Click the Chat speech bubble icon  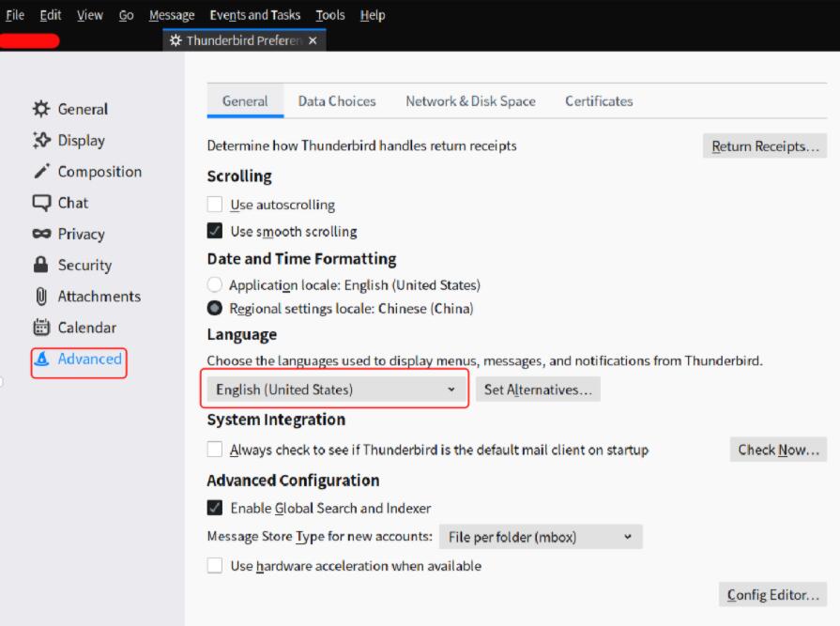tap(41, 203)
